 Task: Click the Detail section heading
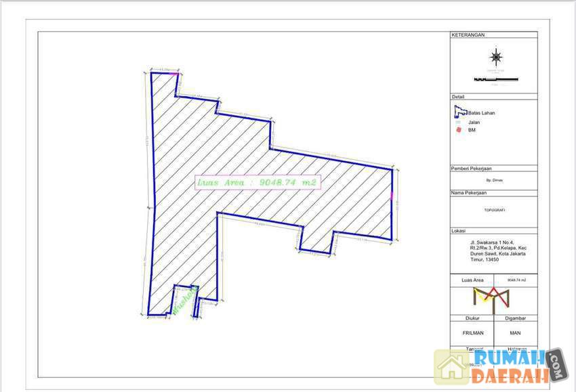(x=458, y=97)
